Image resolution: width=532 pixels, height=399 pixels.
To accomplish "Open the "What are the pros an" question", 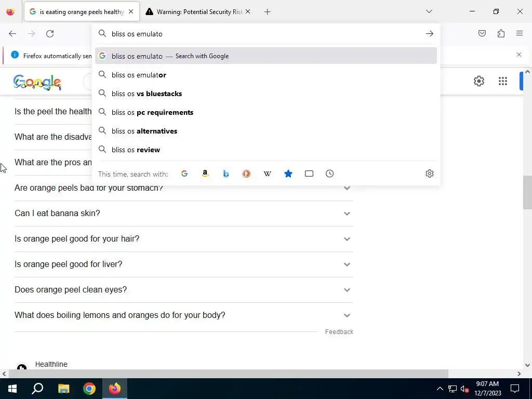I will pos(53,162).
